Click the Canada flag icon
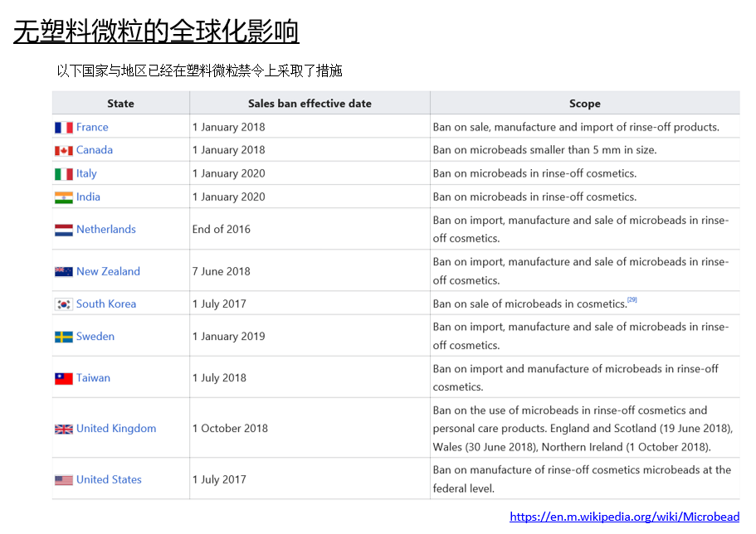Viewport: 756px width, 534px height. pos(63,151)
